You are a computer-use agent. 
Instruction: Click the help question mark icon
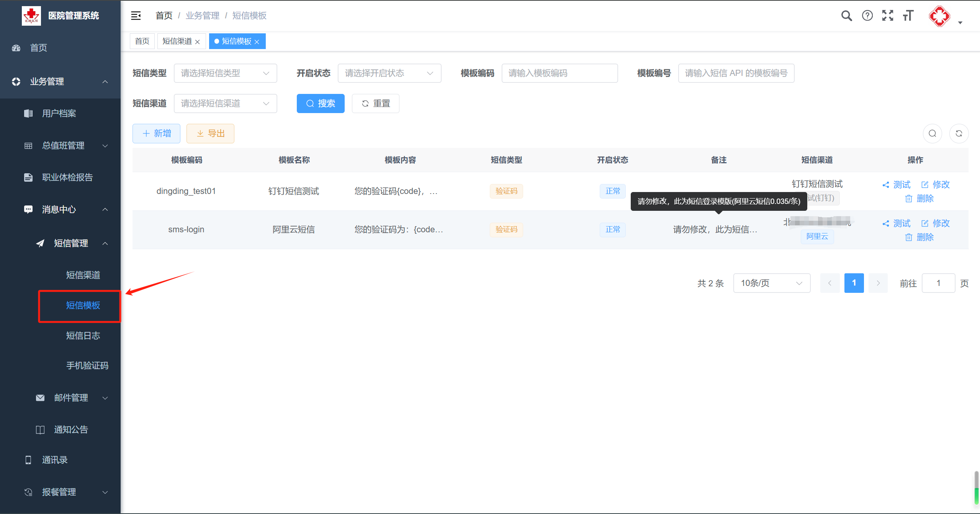coord(867,16)
